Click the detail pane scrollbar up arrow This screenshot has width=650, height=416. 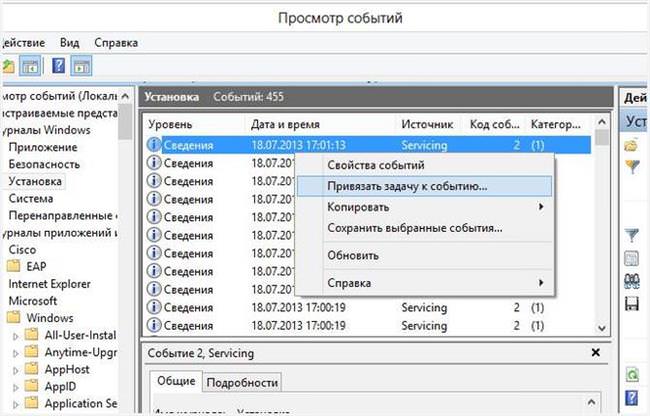(592, 402)
